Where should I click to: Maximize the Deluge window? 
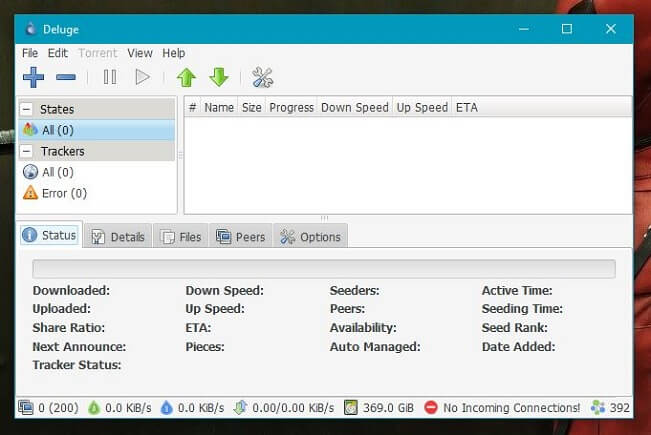567,29
